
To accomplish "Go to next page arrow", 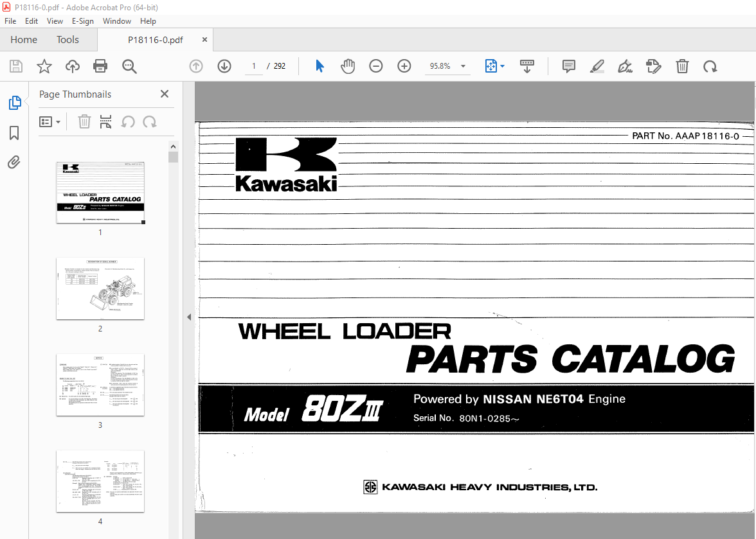I will click(x=224, y=66).
